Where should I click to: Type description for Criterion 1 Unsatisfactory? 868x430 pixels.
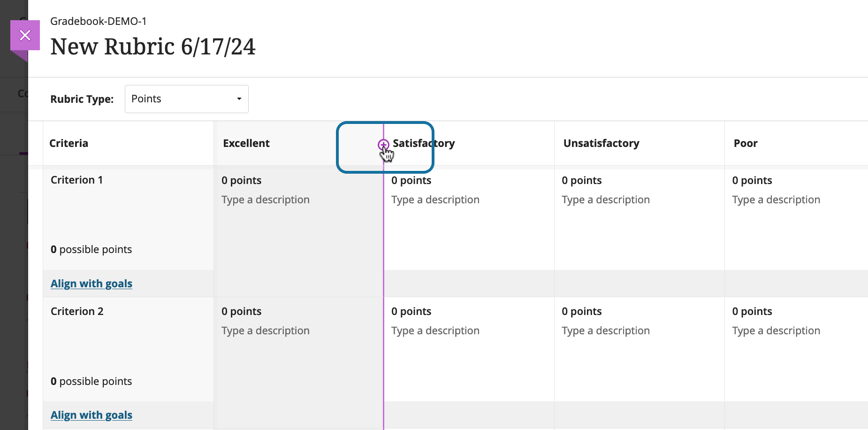click(x=606, y=200)
